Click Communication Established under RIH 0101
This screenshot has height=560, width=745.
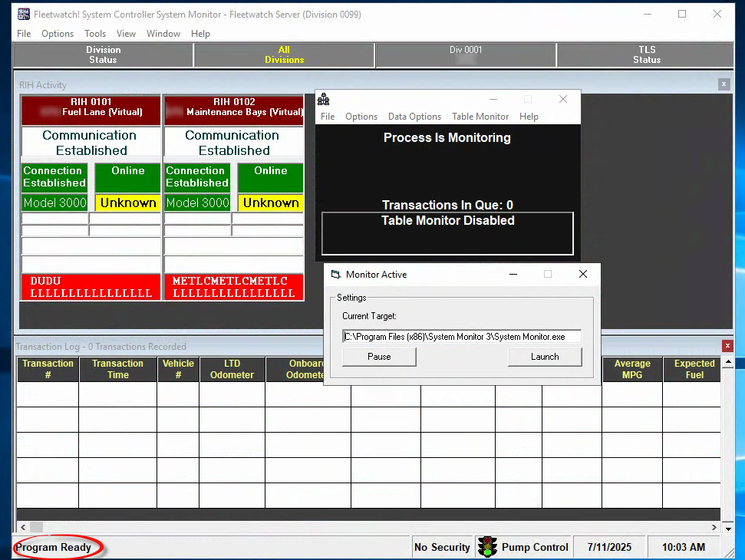(x=91, y=143)
